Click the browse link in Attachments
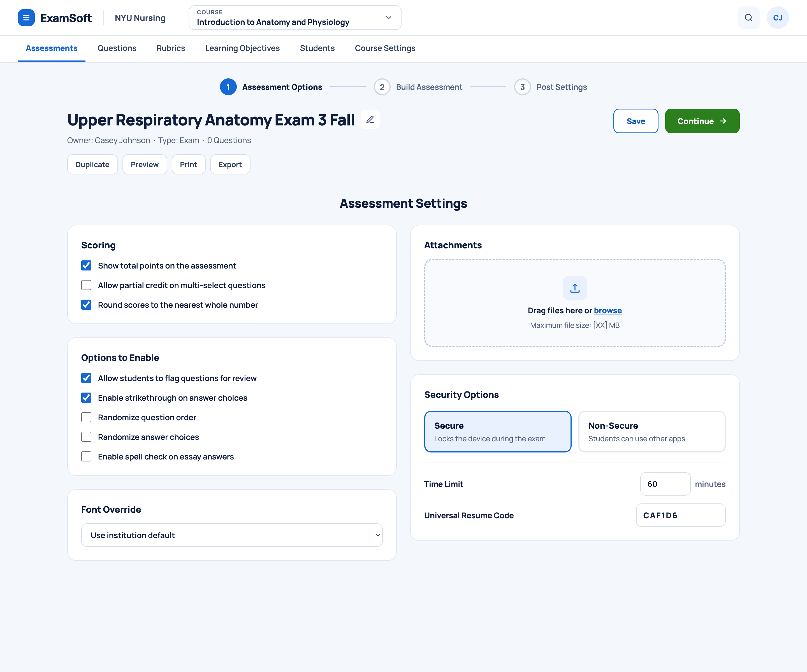Viewport: 807px width, 672px height. pos(607,311)
